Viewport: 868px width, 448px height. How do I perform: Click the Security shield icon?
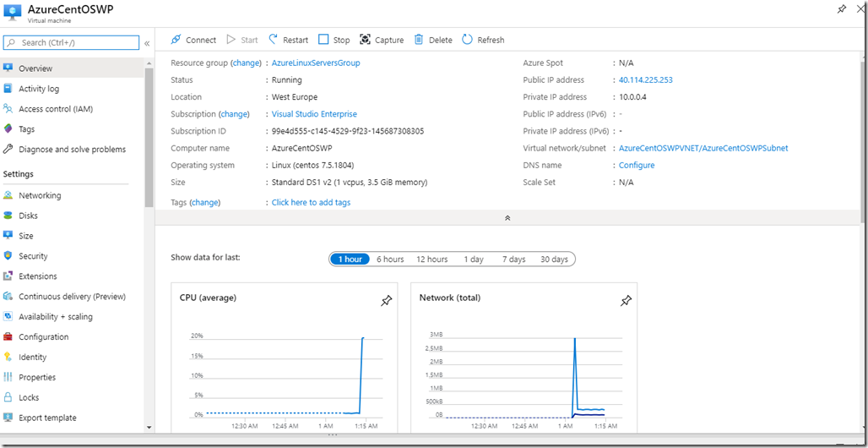point(8,255)
